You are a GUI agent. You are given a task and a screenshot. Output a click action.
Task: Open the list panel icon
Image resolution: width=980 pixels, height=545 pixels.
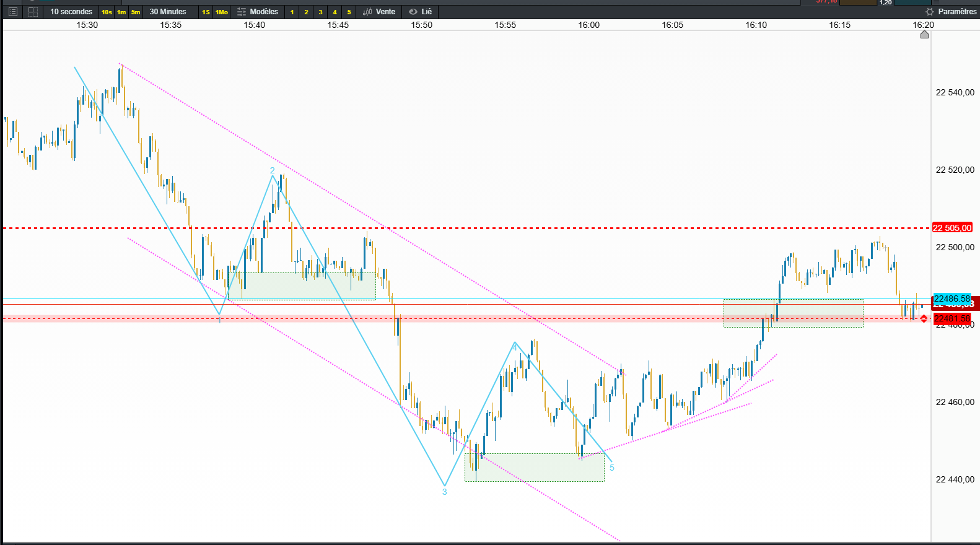point(12,12)
